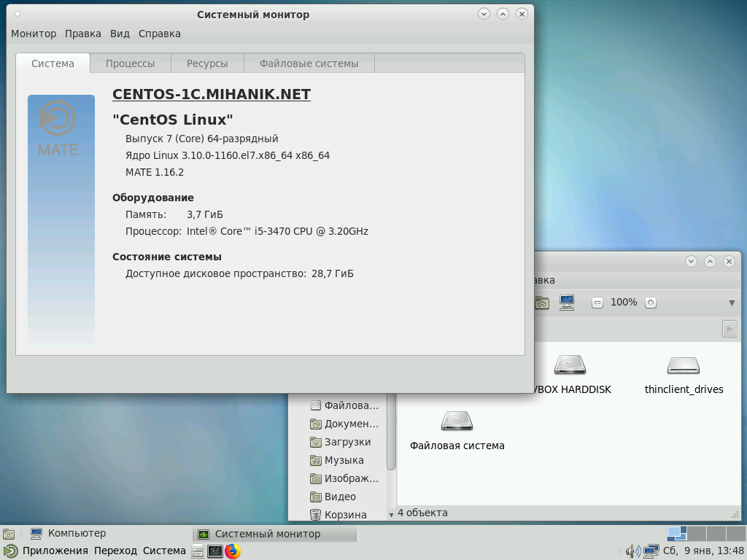Screen dimensions: 747x560
Task: Click the volume speaker icon in the tray
Action: click(x=633, y=551)
